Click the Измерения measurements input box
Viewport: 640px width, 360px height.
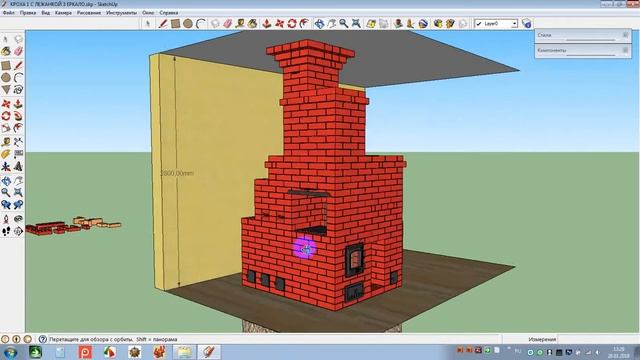point(598,339)
